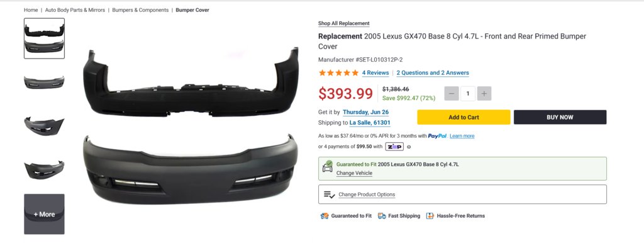Show more product images with + More
Screen dimensions: 644x243
45,214
